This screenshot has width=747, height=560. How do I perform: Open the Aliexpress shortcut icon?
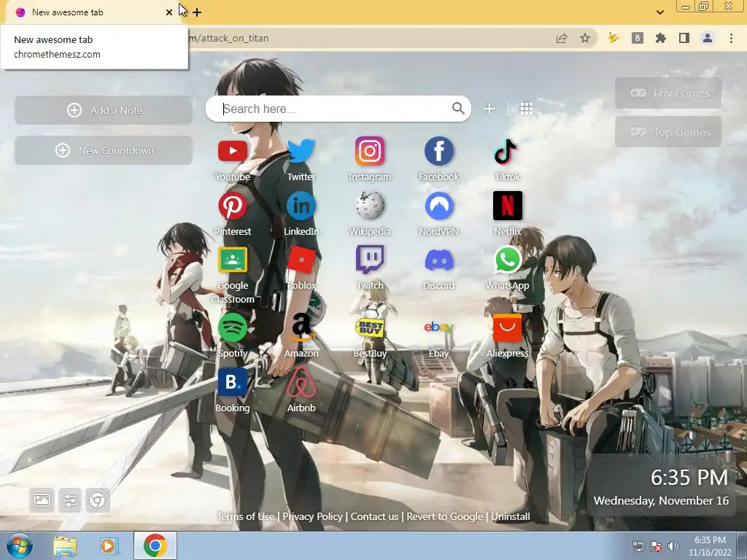508,327
